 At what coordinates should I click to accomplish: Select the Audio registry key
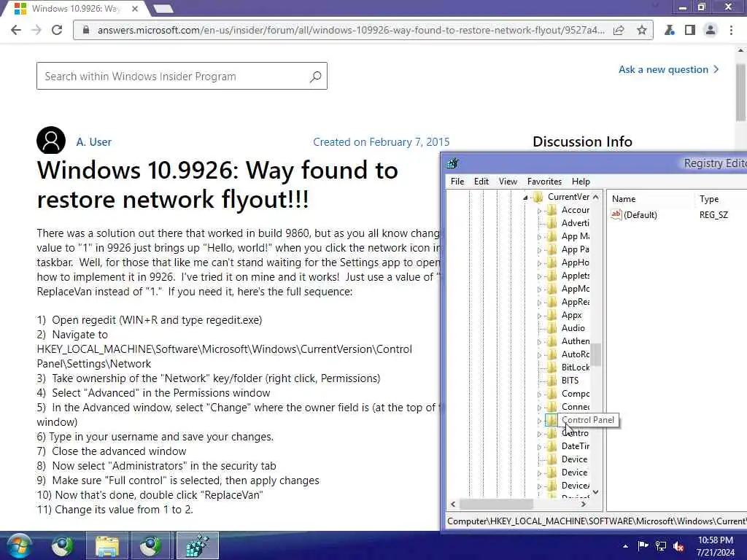[573, 328]
